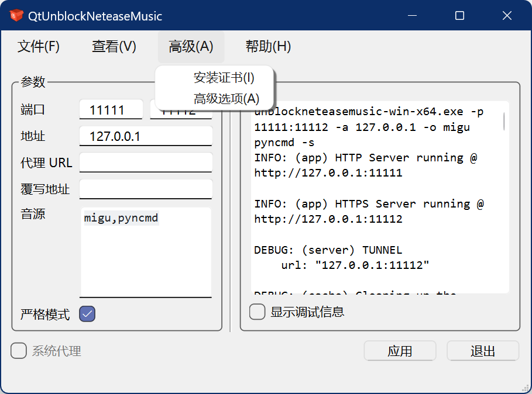Click the 应用 button
Image resolution: width=532 pixels, height=394 pixels.
[x=400, y=351]
